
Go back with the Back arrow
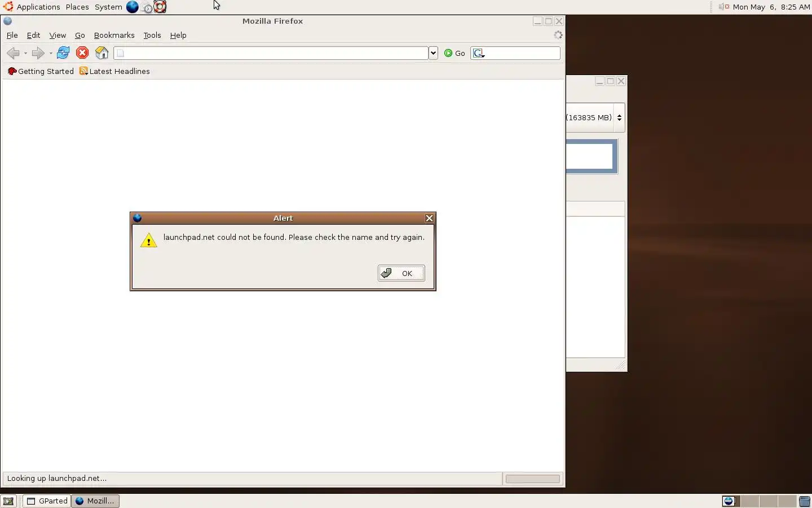(x=13, y=53)
